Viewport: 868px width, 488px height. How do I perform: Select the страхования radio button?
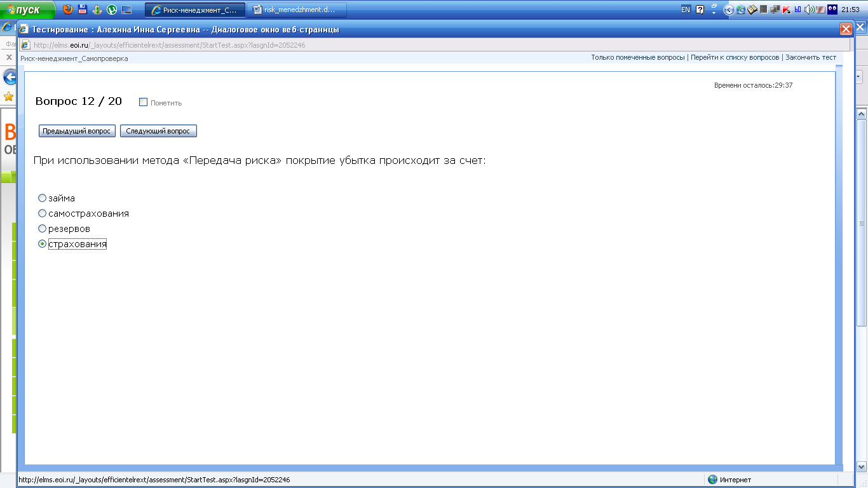pos(43,244)
